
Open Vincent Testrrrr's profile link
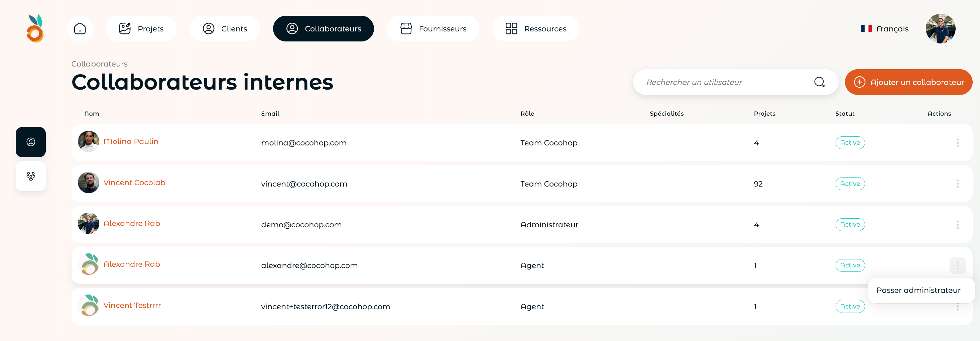[132, 305]
